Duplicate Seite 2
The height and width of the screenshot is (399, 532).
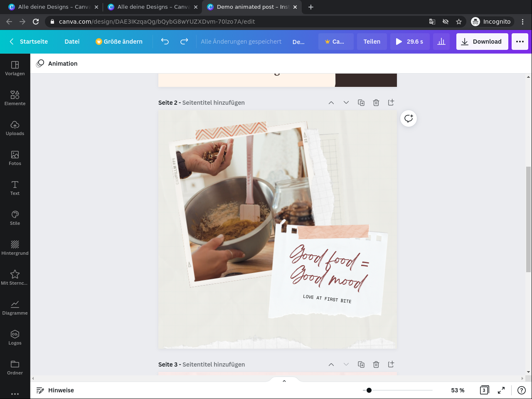click(x=361, y=103)
